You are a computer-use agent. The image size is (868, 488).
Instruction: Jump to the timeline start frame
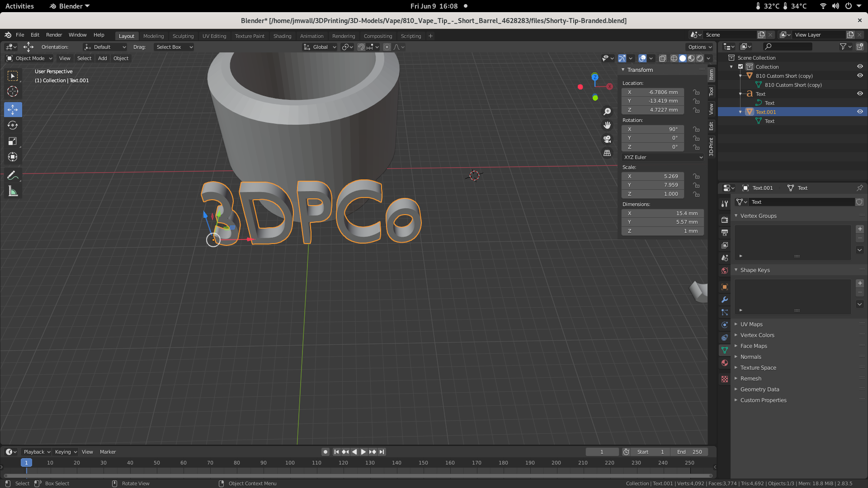pyautogui.click(x=336, y=452)
